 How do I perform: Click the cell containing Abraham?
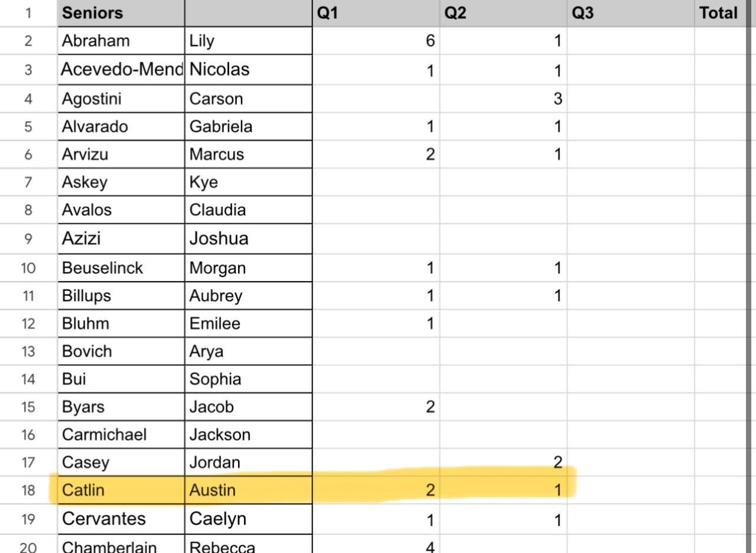click(120, 41)
